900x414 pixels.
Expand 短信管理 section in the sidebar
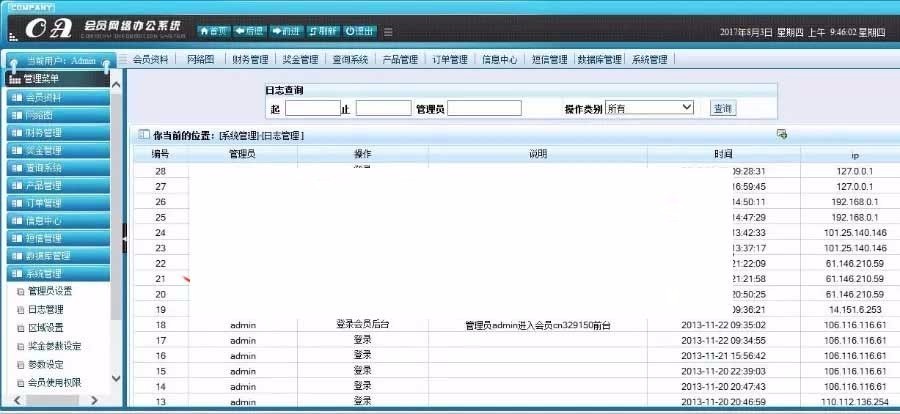pyautogui.click(x=58, y=238)
